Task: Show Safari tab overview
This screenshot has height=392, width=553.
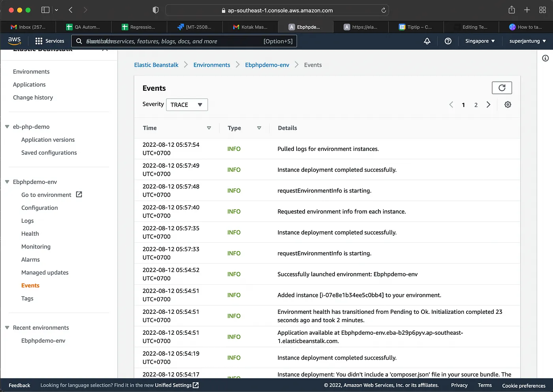Action: (543, 10)
